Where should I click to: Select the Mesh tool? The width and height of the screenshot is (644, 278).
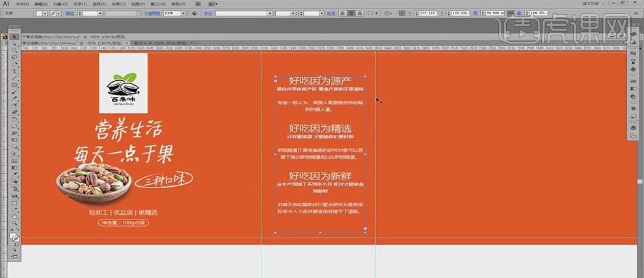click(x=15, y=161)
